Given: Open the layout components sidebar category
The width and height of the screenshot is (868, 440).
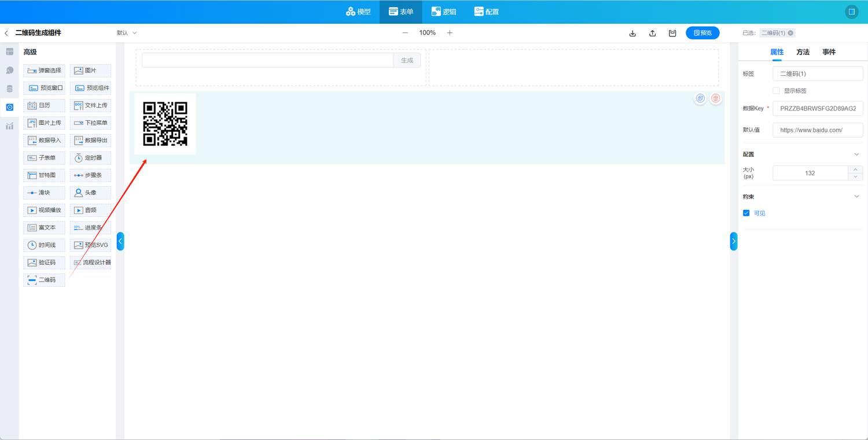Looking at the screenshot, I should (9, 52).
